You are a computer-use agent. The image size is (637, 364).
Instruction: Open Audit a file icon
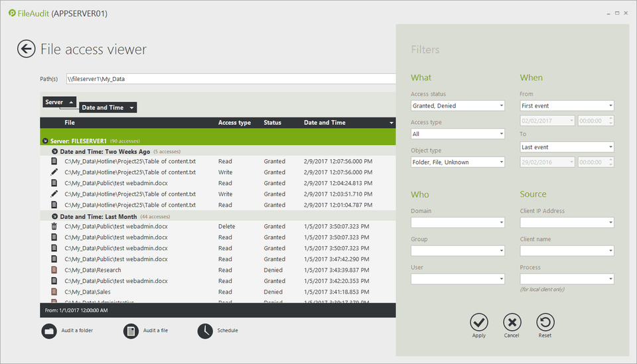point(131,331)
